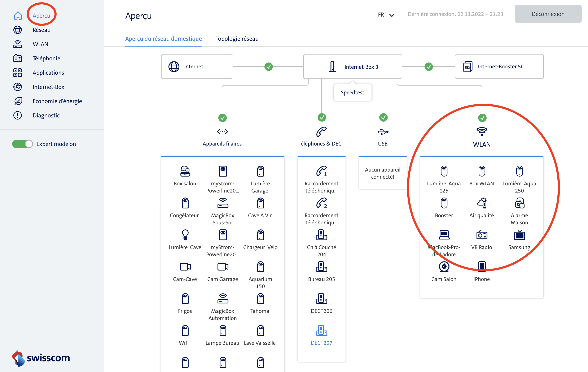Select Aperçu du réseau domestique tab

[163, 39]
